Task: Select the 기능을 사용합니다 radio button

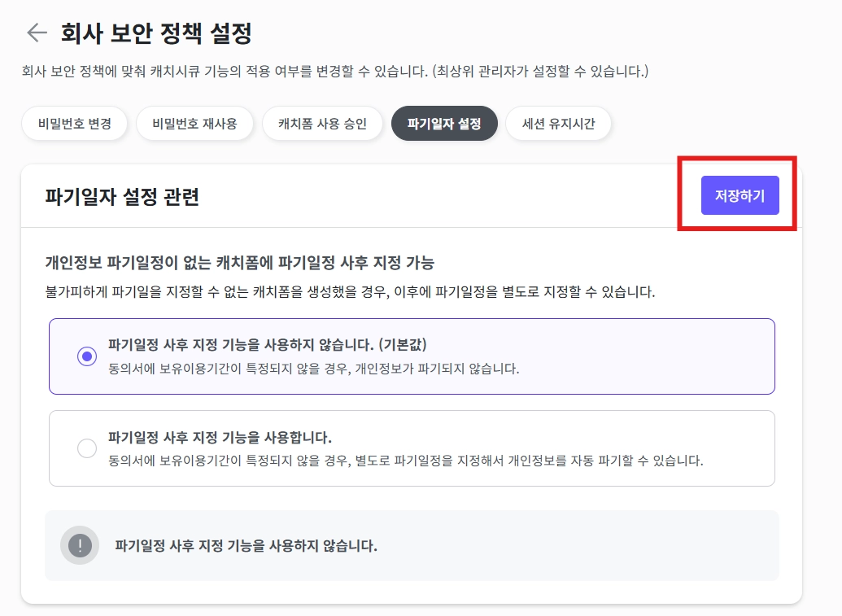Action: click(87, 448)
